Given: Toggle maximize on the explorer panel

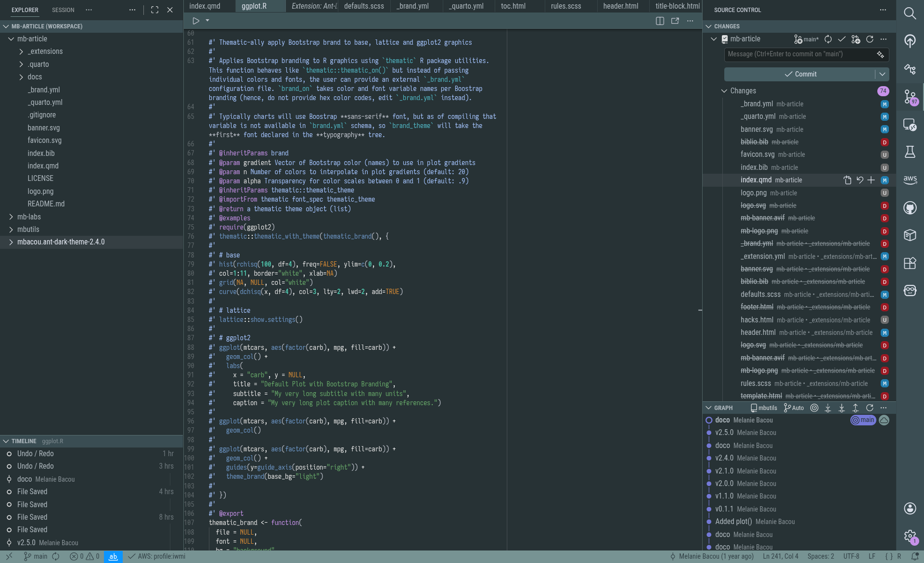Looking at the screenshot, I should [154, 10].
